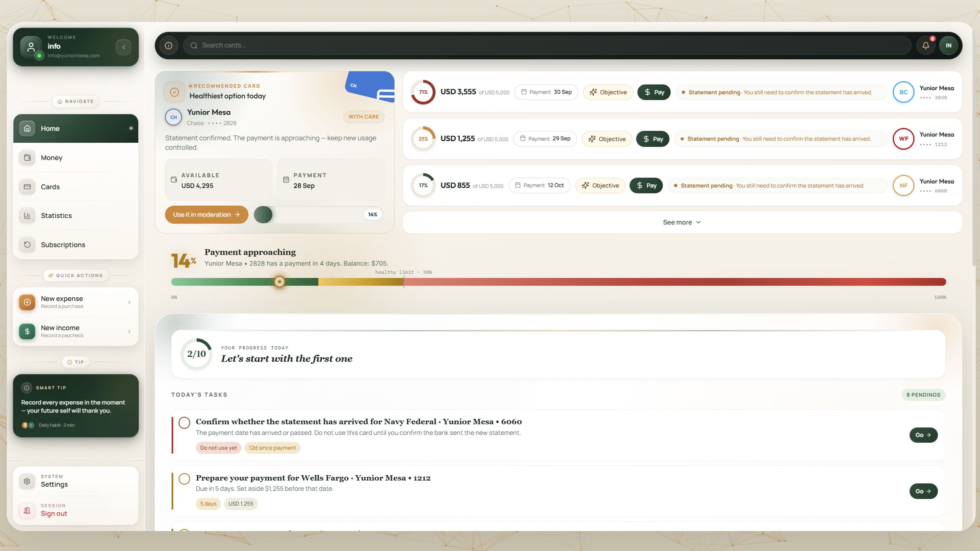The width and height of the screenshot is (980, 551).
Task: Click the CH badge on the recommended card
Action: click(173, 117)
